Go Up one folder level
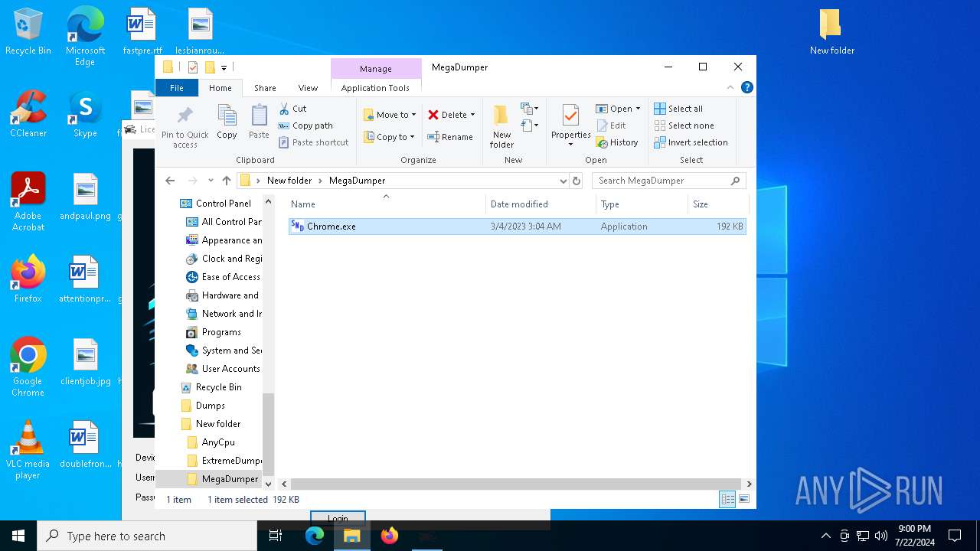This screenshot has width=980, height=551. [227, 181]
